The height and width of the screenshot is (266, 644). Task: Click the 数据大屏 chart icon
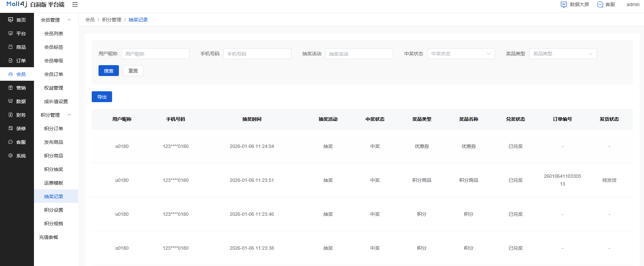564,4
